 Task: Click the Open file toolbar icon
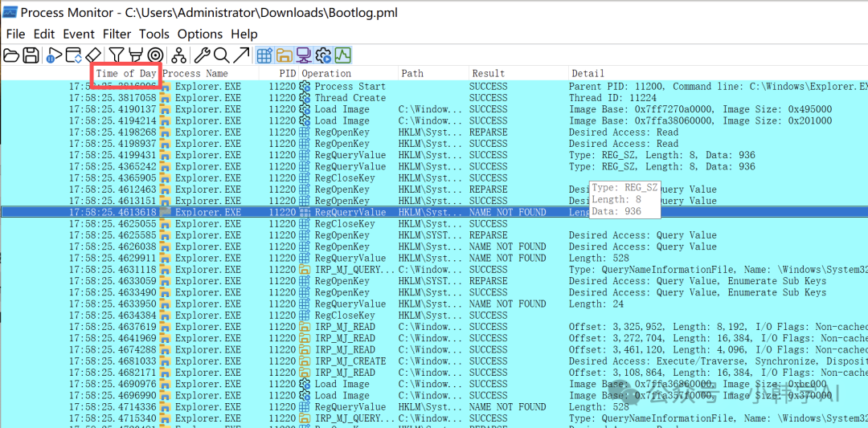(11, 55)
